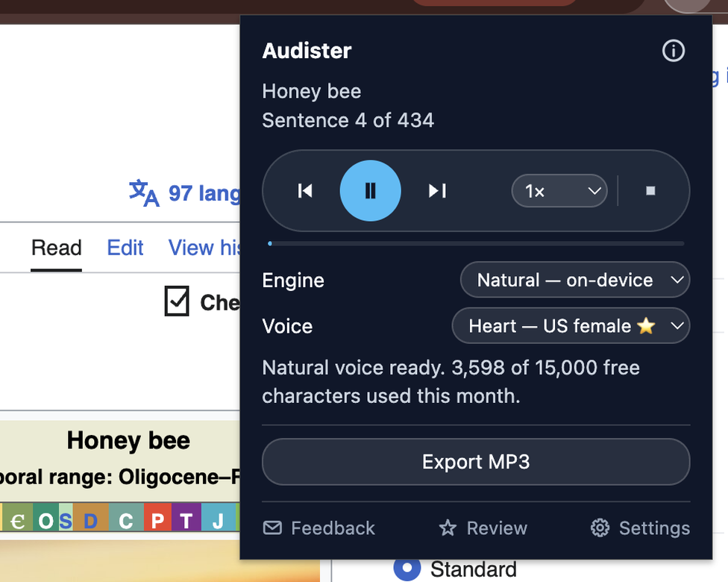This screenshot has width=728, height=582.
Task: Click the Natural voice ready status text
Action: (451, 382)
